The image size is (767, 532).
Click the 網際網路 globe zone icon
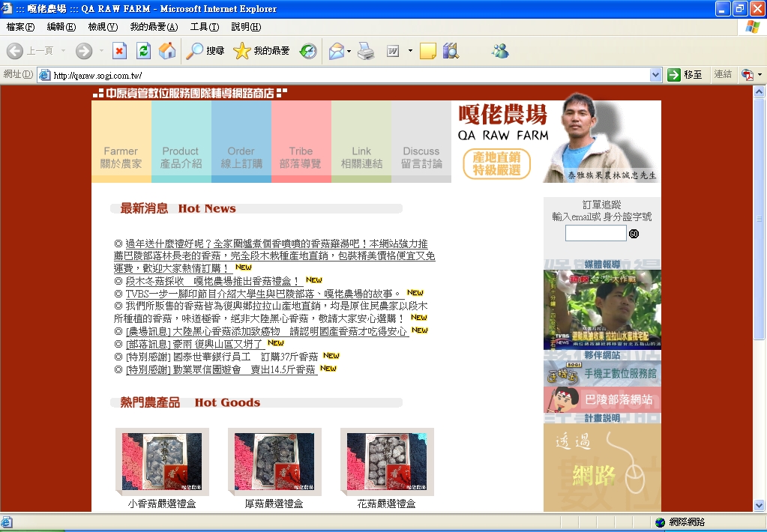[x=660, y=522]
